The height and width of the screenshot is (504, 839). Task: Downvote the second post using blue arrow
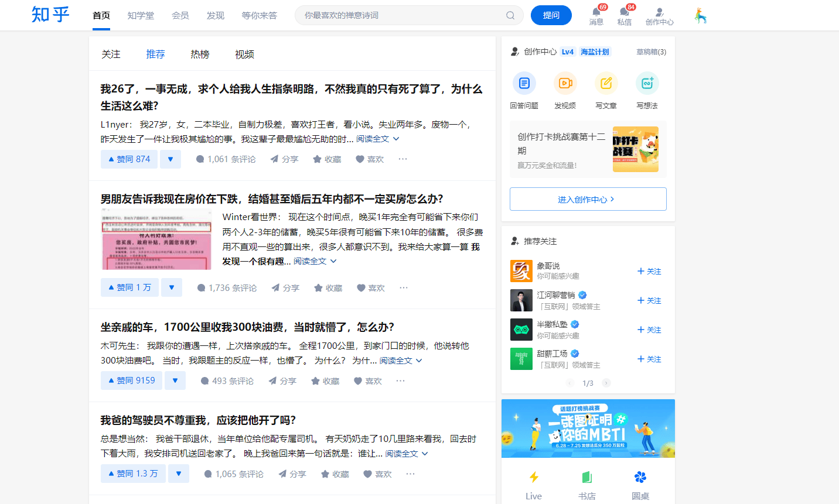point(170,287)
